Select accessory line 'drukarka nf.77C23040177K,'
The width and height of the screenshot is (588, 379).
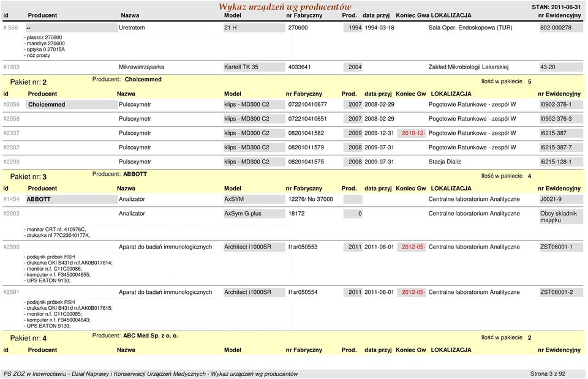58,236
